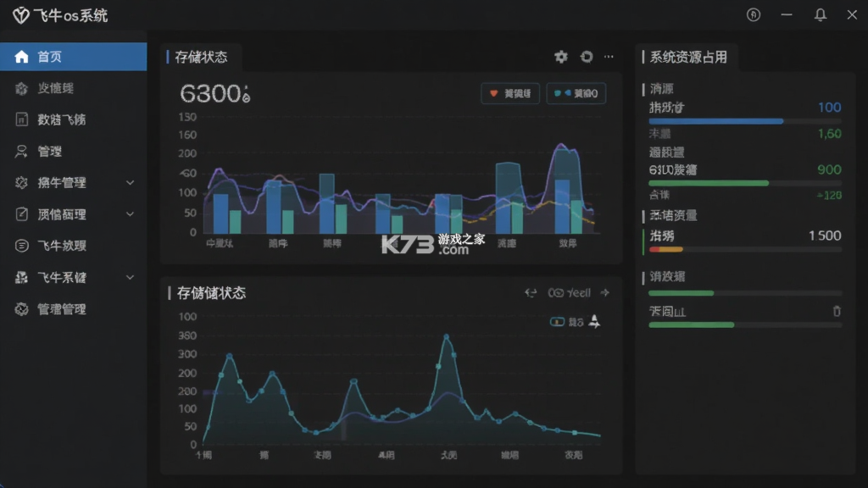Click the edit-note icon beside 顶 sidebar entry
Viewport: 868px width, 488px height.
tap(21, 214)
